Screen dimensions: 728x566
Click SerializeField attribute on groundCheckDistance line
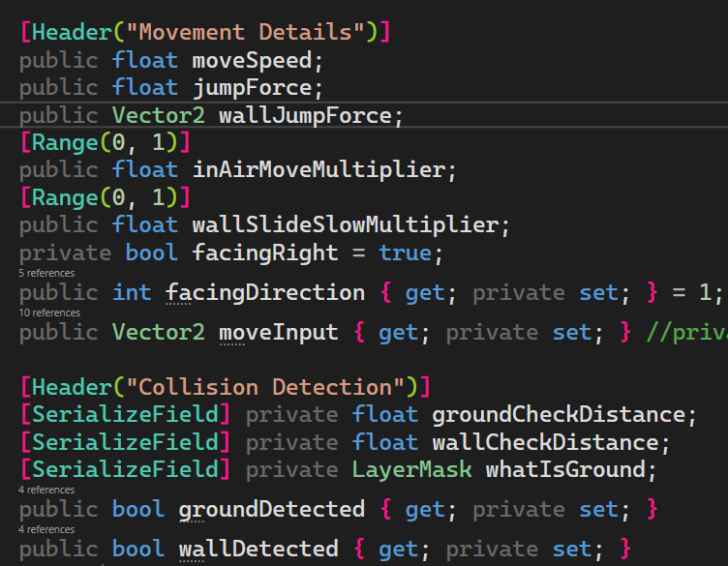click(x=125, y=414)
